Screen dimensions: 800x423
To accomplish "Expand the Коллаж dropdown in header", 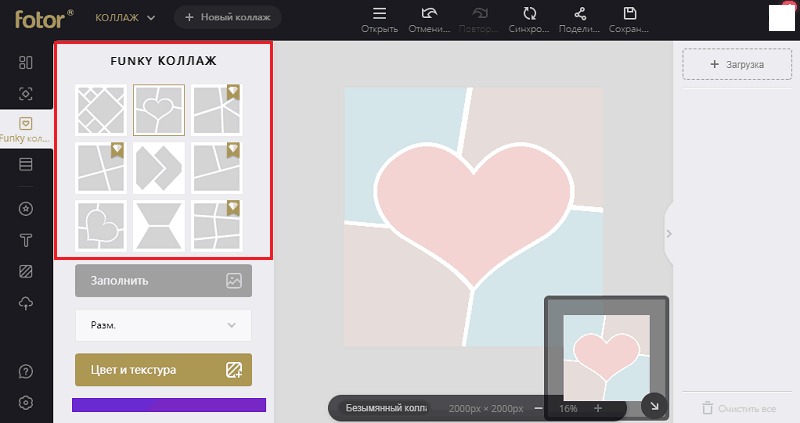I will pyautogui.click(x=126, y=18).
